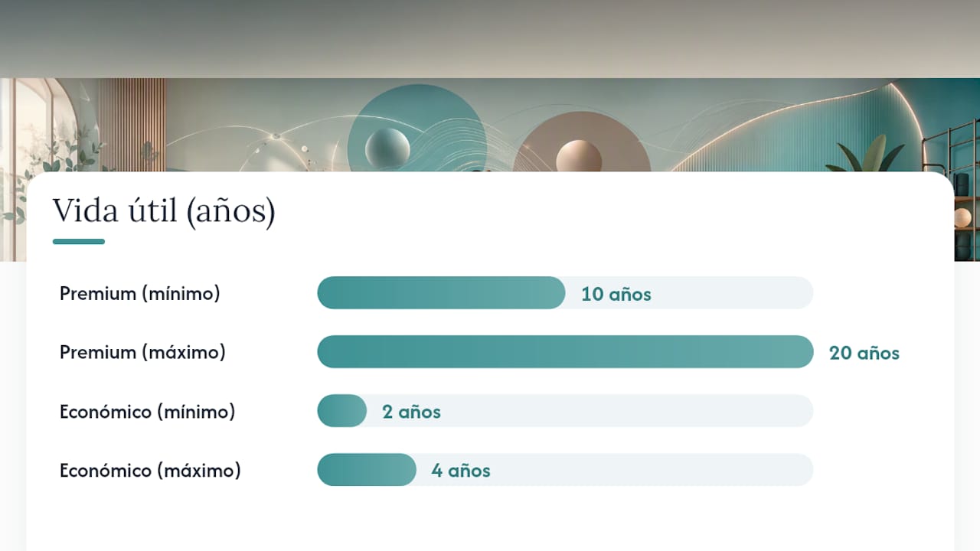Image resolution: width=980 pixels, height=551 pixels.
Task: Click the '20 años' value text
Action: pos(864,353)
